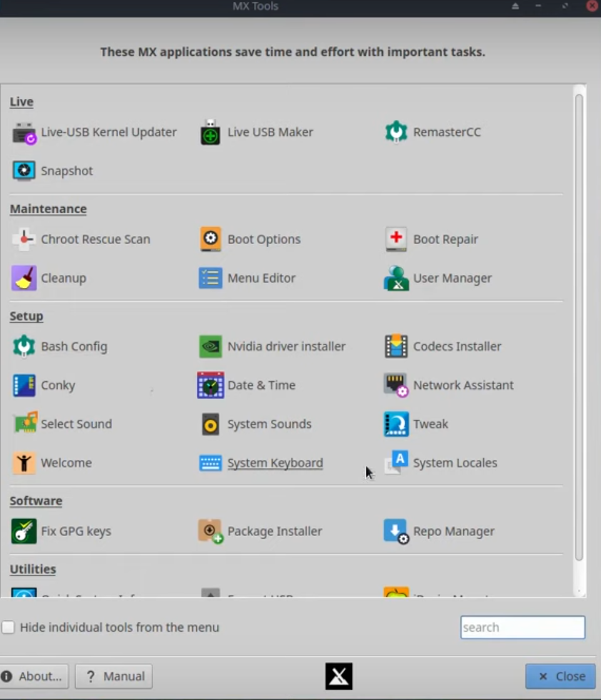601x700 pixels.
Task: Click the User Manager icon
Action: 396,278
